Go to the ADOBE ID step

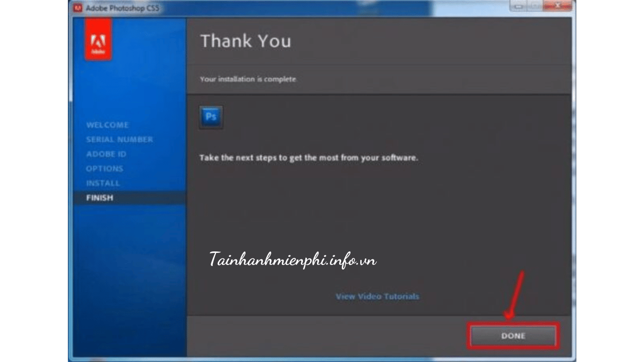click(106, 154)
